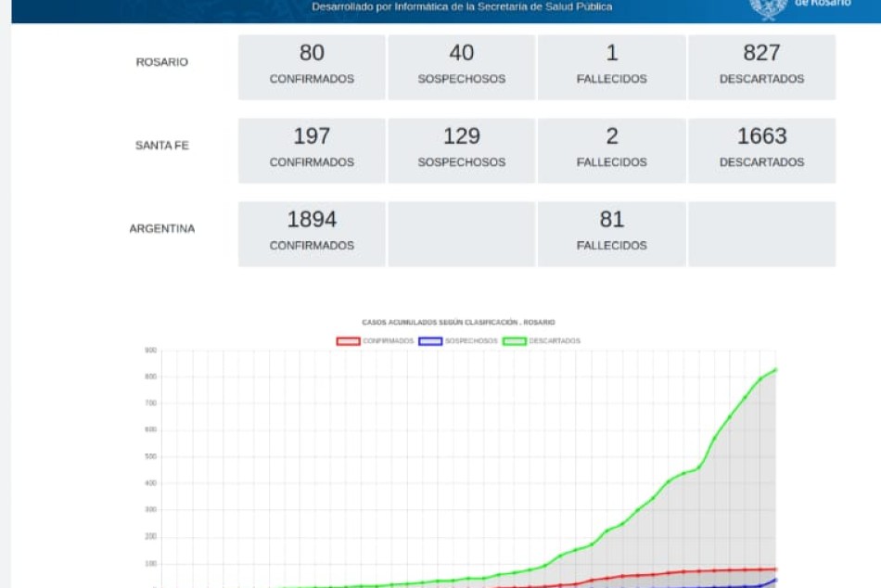
Task: Click the last point on the green Descartados line
Action: (x=775, y=369)
